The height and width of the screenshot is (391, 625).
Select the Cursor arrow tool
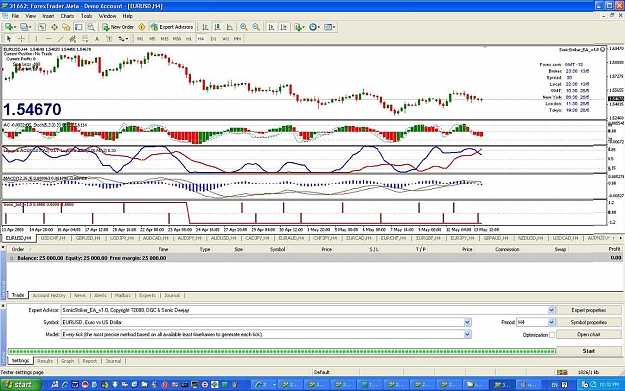point(9,39)
